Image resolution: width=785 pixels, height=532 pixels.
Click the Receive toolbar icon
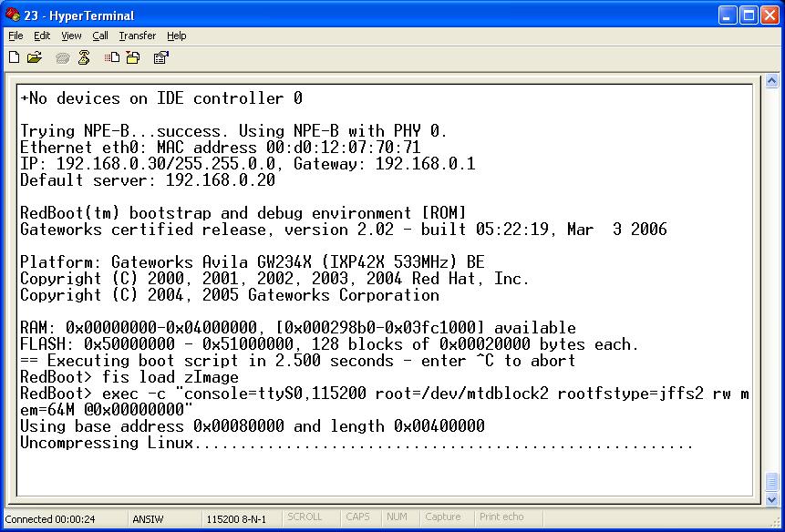[x=133, y=58]
